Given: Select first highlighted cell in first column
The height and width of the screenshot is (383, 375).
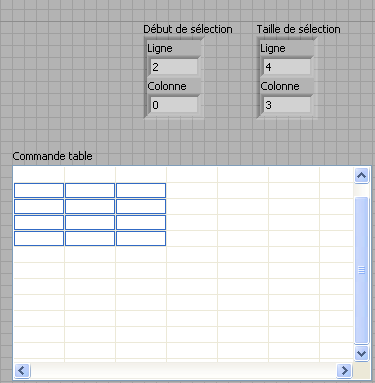Looking at the screenshot, I should (39, 191).
